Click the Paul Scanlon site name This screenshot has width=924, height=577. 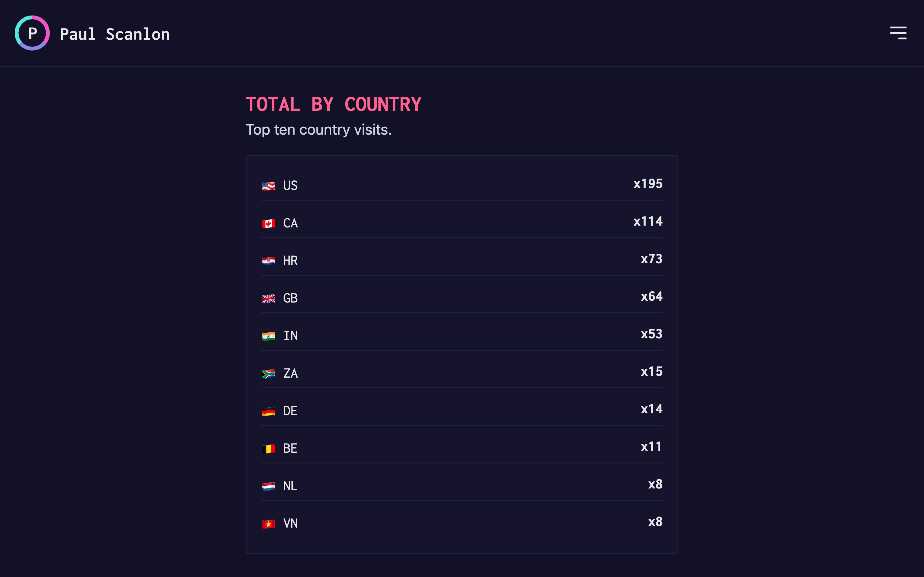pyautogui.click(x=115, y=34)
